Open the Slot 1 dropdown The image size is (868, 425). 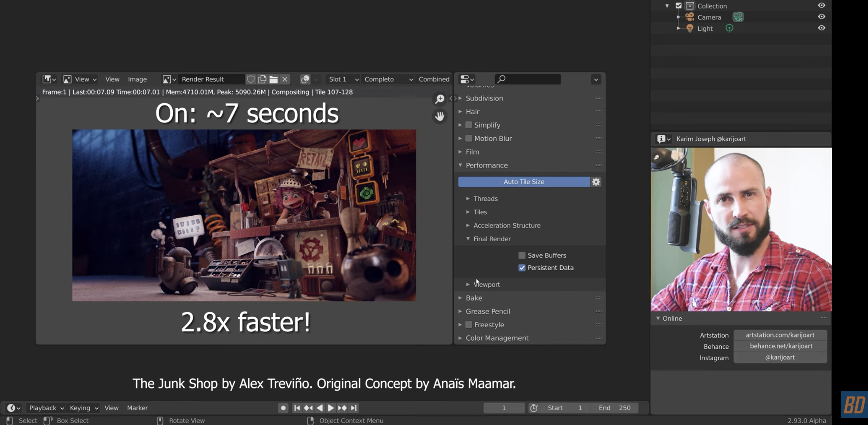tap(343, 79)
